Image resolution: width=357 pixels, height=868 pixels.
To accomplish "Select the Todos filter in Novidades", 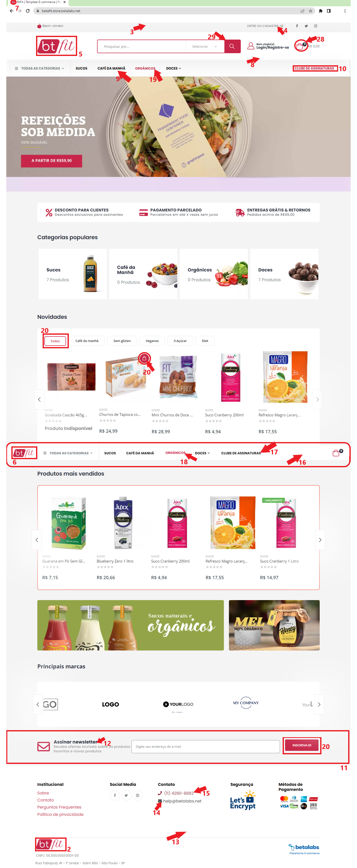I will pyautogui.click(x=55, y=341).
